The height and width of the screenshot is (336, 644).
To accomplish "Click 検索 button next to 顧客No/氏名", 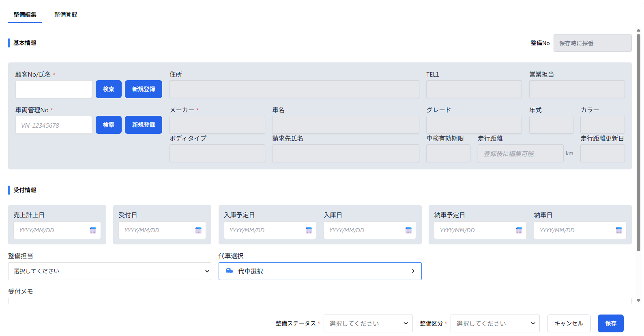I will [x=108, y=89].
